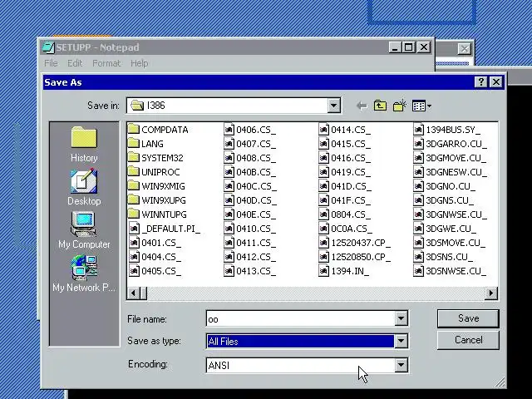Jump to Desktop in places bar
This screenshot has height=399, width=532.
[84, 187]
